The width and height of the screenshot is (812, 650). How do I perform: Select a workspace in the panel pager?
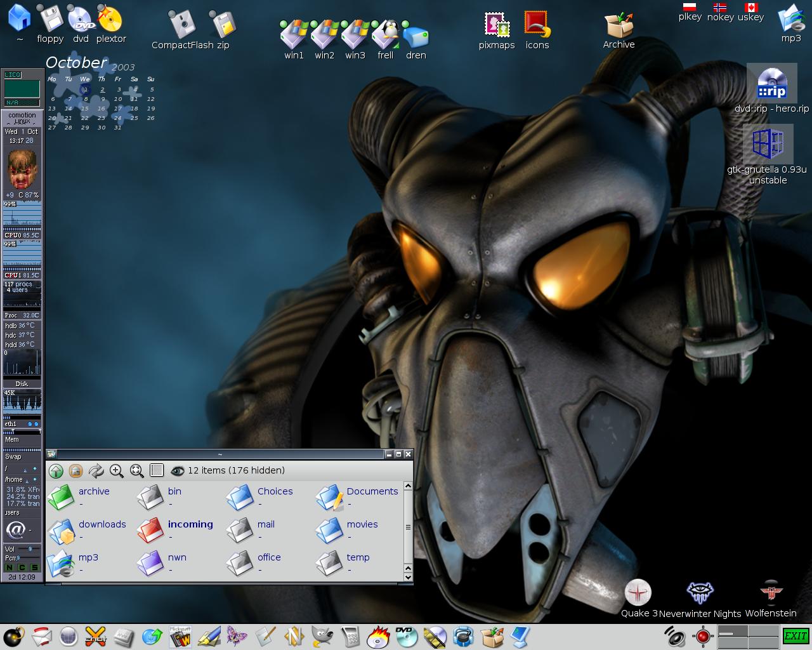(x=749, y=636)
